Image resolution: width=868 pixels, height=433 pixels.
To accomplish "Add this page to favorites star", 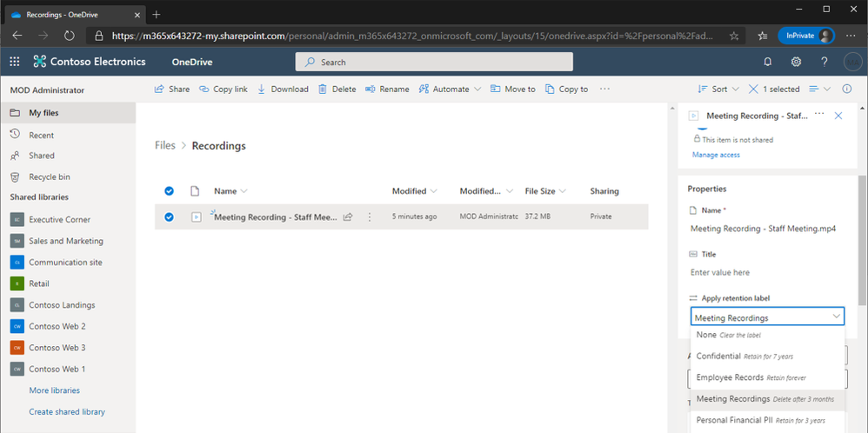I will point(734,36).
